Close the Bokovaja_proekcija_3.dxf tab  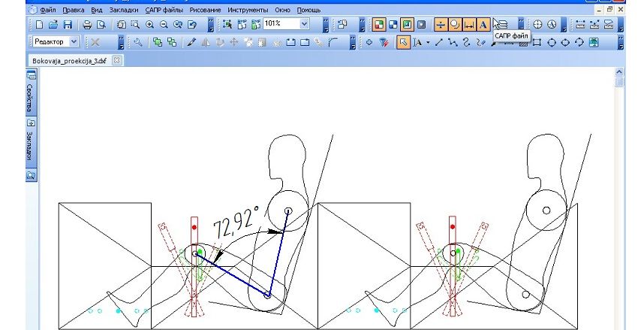tap(95, 60)
